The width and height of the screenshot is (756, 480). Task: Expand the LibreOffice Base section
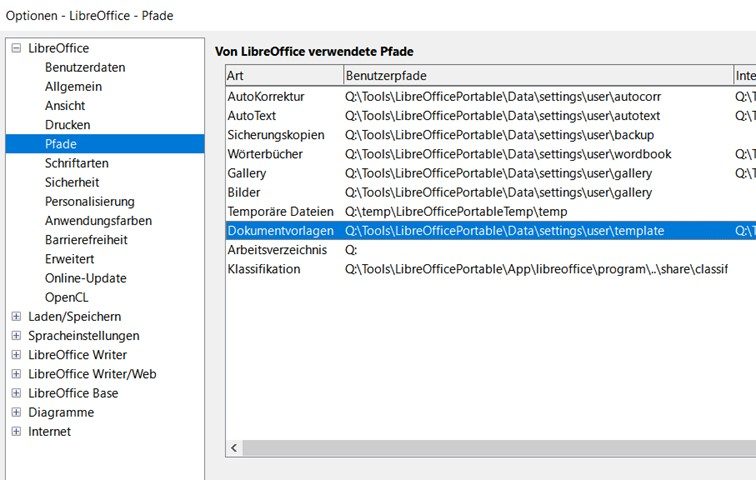coord(16,393)
